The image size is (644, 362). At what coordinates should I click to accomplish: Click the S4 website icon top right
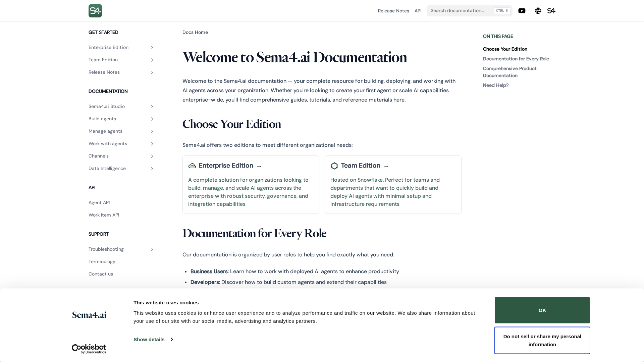point(551,11)
